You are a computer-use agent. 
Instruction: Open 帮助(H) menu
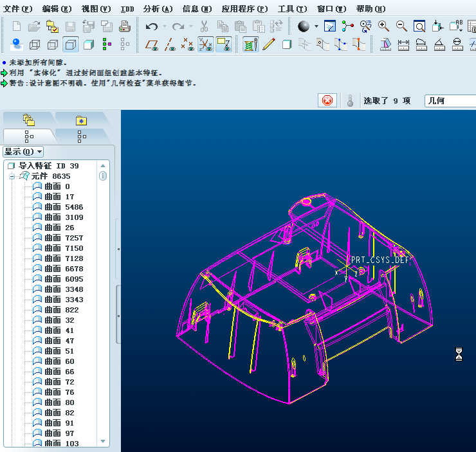pos(371,9)
